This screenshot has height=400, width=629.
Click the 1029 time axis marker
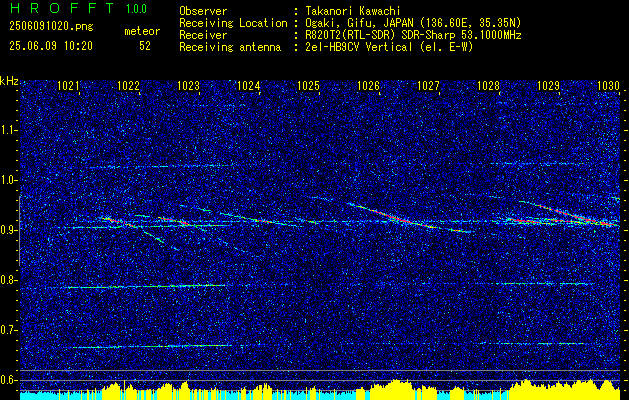click(x=548, y=85)
